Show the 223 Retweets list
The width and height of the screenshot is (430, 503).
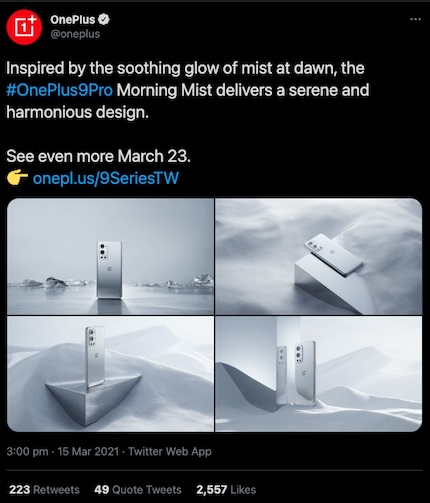coord(44,490)
